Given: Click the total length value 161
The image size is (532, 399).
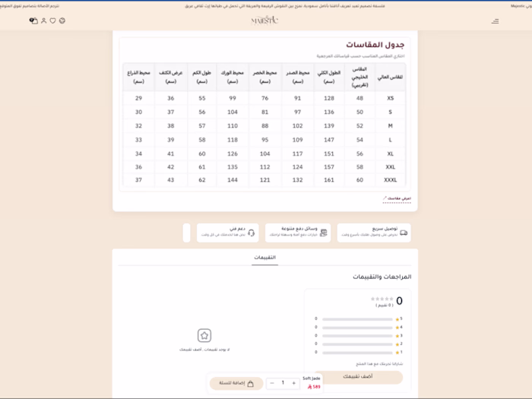Looking at the screenshot, I should tap(329, 180).
